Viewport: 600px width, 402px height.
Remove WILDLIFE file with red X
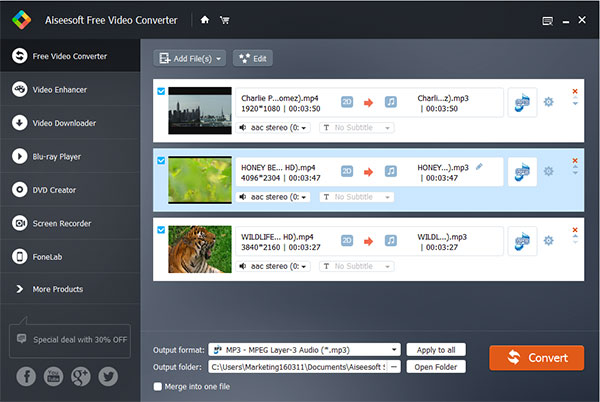point(575,230)
